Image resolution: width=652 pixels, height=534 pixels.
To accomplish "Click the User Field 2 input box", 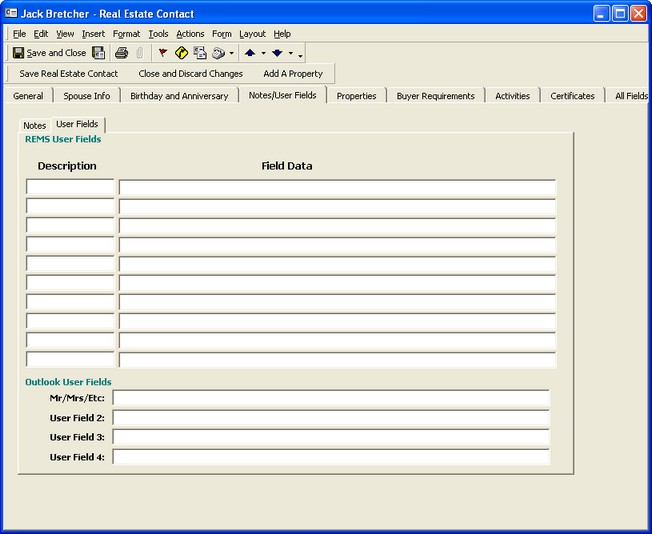I will 331,418.
